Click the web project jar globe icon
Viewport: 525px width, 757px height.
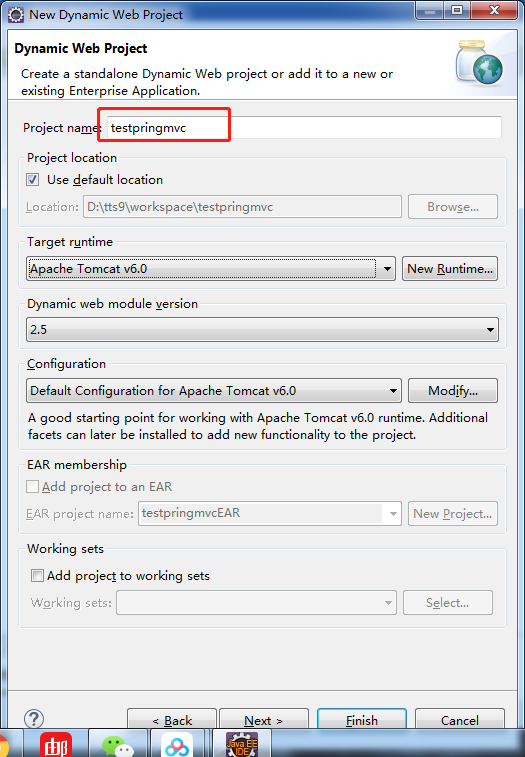pyautogui.click(x=479, y=63)
